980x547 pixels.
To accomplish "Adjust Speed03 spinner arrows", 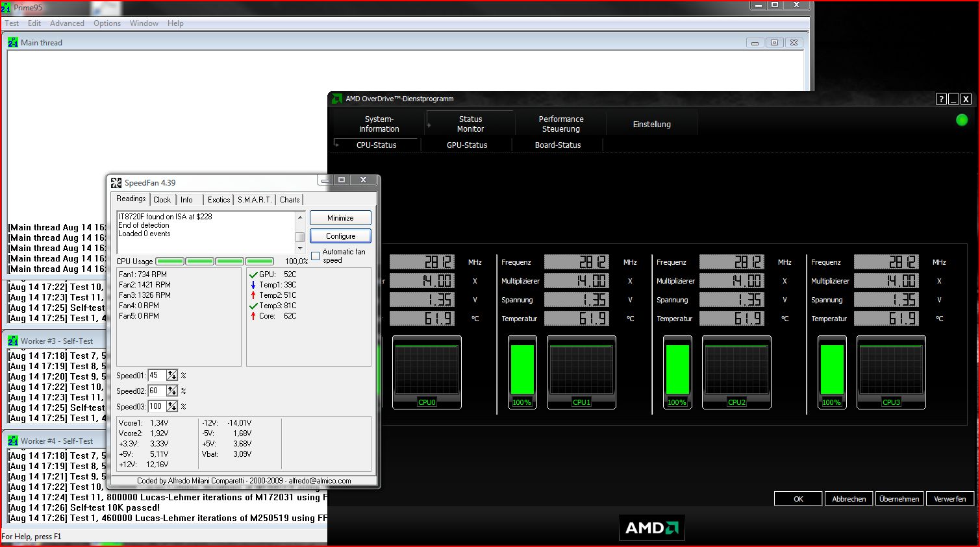I will (x=172, y=406).
